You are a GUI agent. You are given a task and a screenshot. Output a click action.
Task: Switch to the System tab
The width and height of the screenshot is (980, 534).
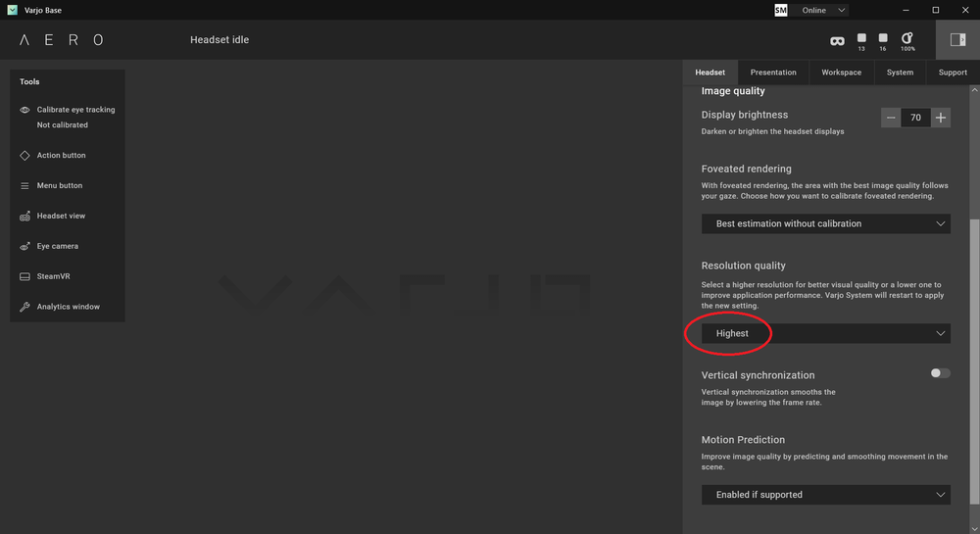point(900,73)
